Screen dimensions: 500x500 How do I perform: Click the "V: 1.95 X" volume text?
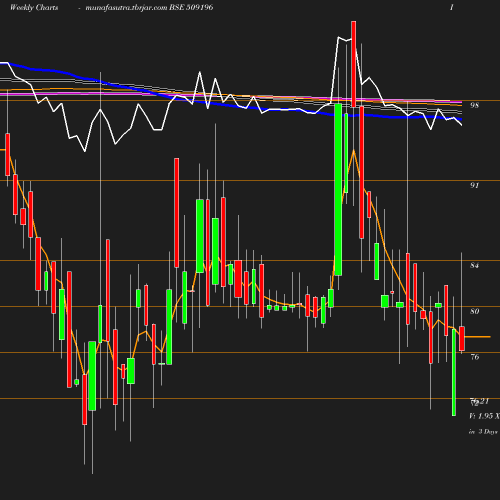(x=484, y=416)
